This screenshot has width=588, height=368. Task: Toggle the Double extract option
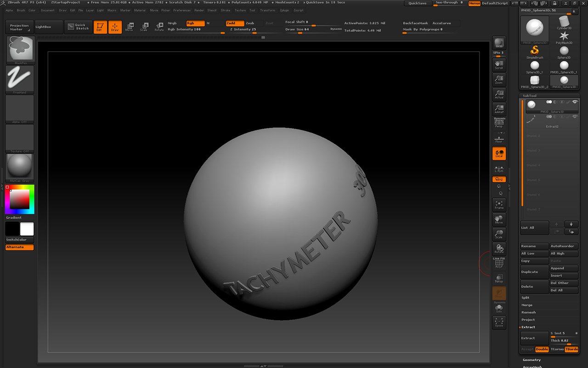(x=542, y=349)
